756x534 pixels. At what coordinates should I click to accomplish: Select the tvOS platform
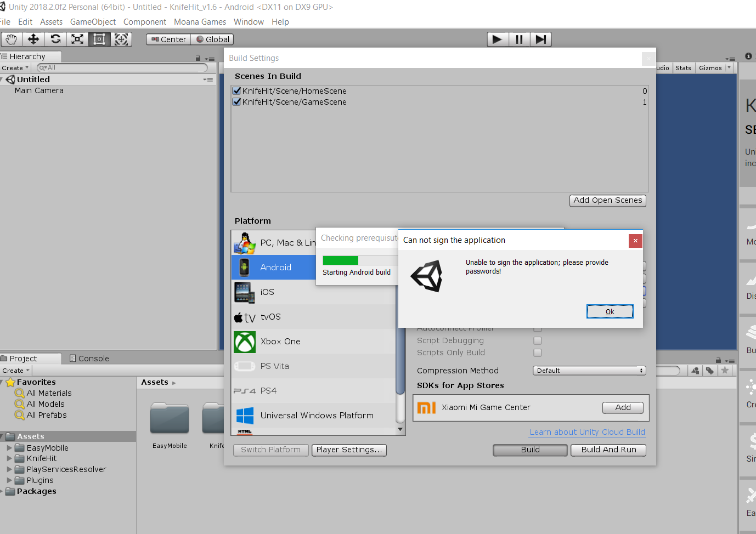[270, 317]
